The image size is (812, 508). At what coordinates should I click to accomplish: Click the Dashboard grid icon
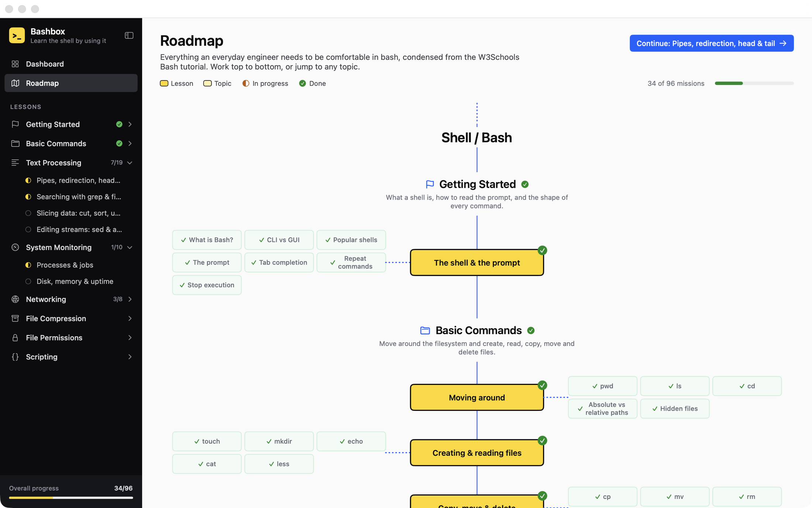[15, 64]
